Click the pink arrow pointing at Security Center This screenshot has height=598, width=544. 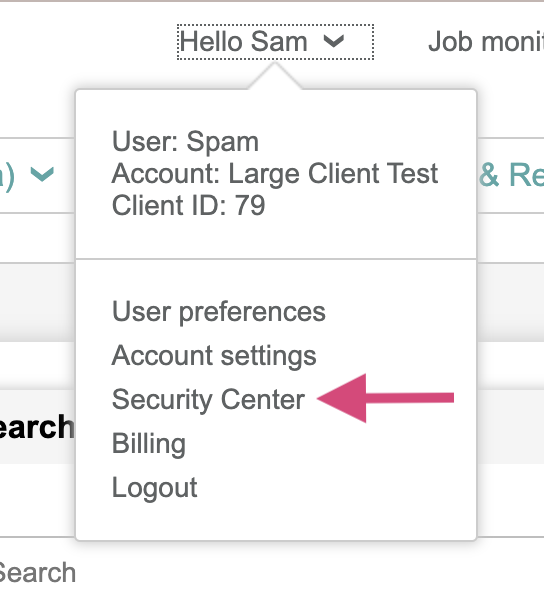pyautogui.click(x=385, y=398)
